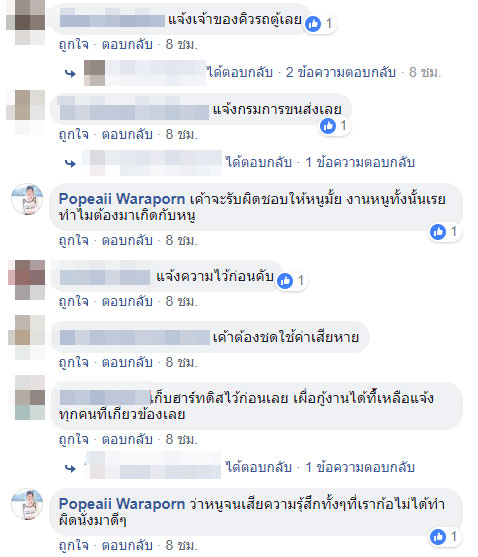Click the like reaction on the first Popeaii Waraporn comment
This screenshot has width=478, height=557.
point(438,232)
